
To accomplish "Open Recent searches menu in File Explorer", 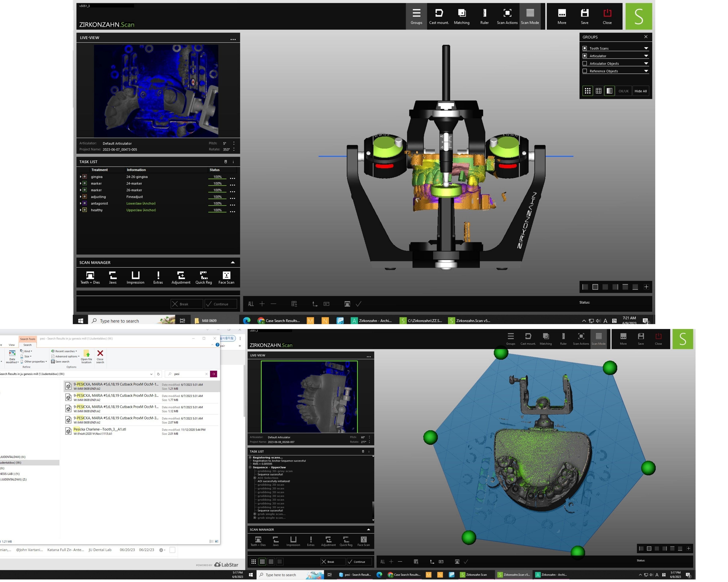I will coord(64,351).
